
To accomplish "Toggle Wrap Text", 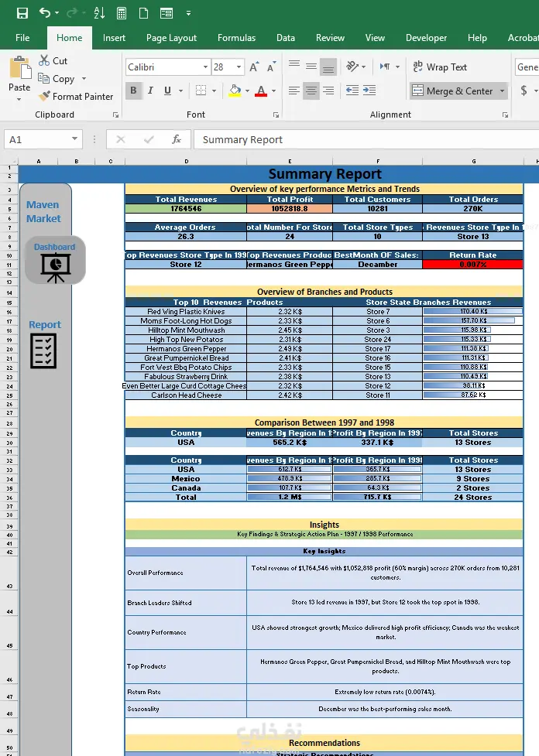I will 440,67.
